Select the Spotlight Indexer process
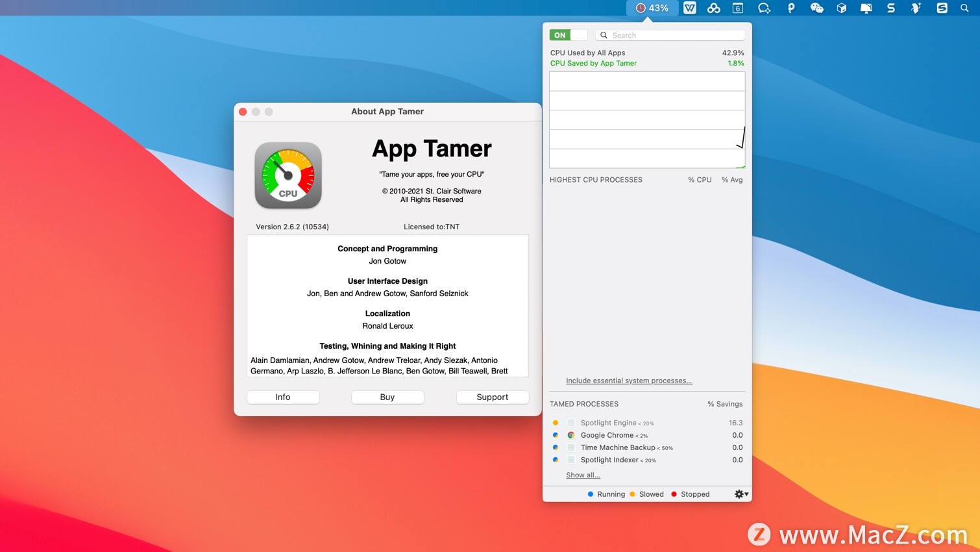Screen dimensions: 980x552 (647, 460)
